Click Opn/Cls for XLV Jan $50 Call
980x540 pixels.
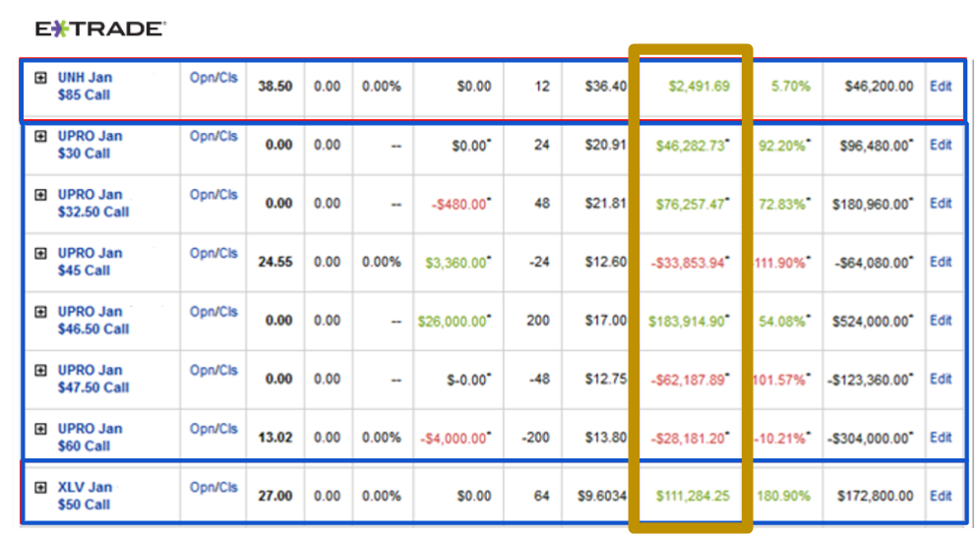pos(214,488)
